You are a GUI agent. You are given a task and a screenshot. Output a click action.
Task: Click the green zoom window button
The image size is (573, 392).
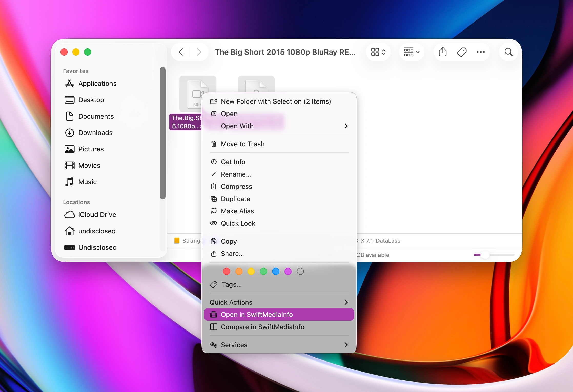coord(88,52)
